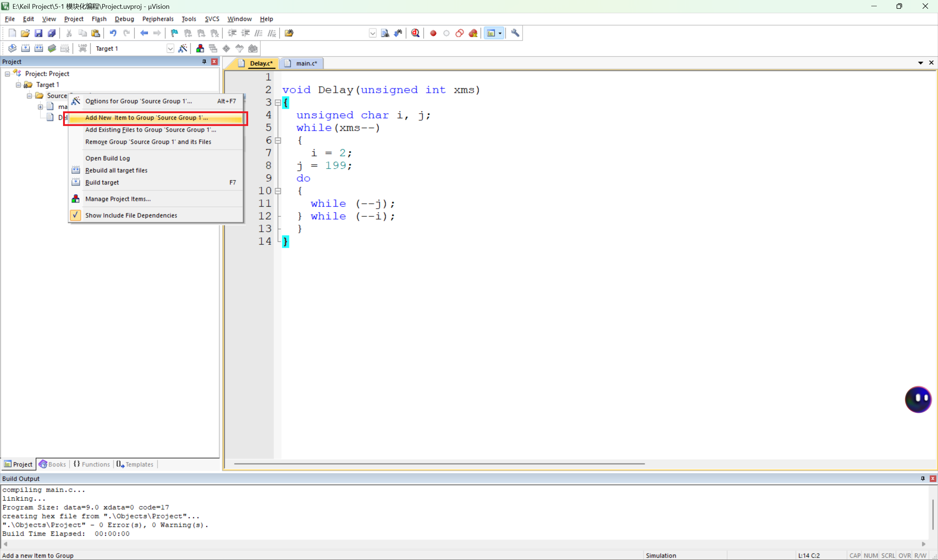The image size is (938, 560).
Task: Click the Save All toolbar icon
Action: point(52,33)
